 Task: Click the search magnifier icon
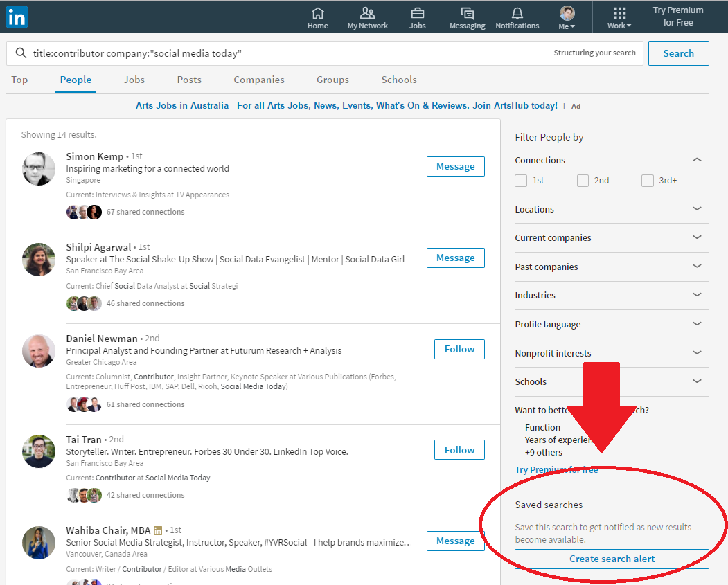(x=21, y=53)
